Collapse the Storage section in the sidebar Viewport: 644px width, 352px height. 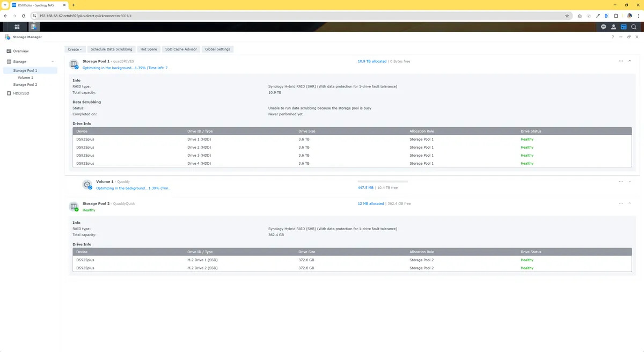click(x=52, y=61)
